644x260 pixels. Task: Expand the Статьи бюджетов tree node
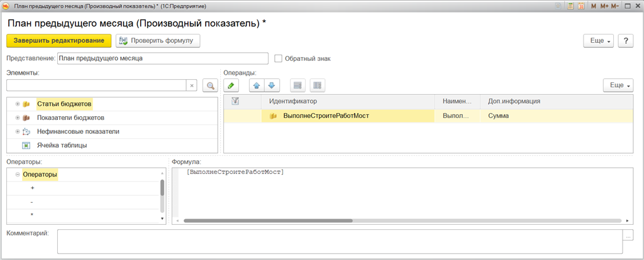pos(17,104)
